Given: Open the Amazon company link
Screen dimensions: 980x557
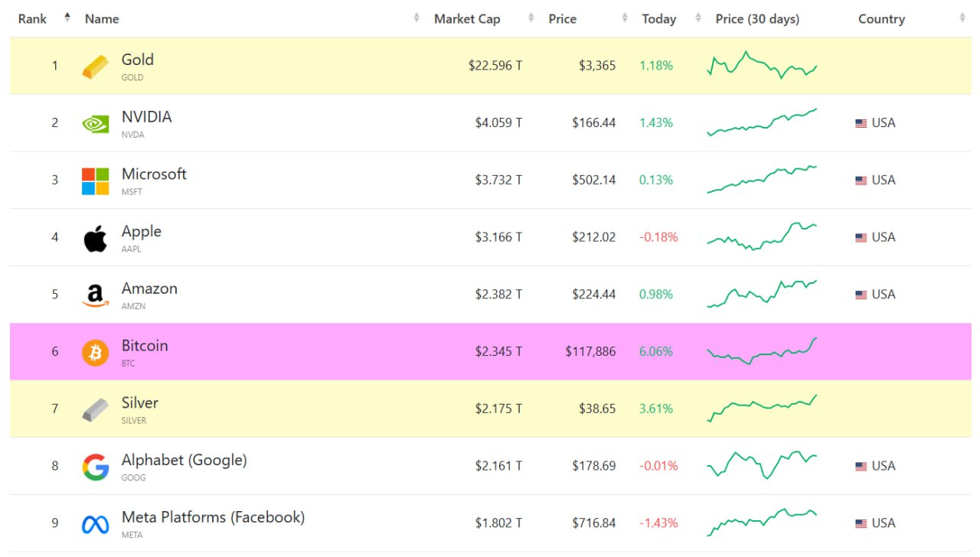Looking at the screenshot, I should pyautogui.click(x=149, y=288).
